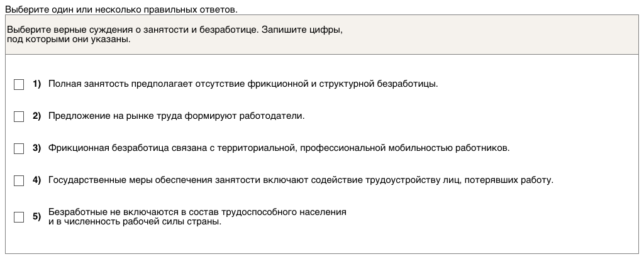Click the line 'и в численность рабочей силы страны'
Image resolution: width=644 pixels, height=259 pixels.
tap(135, 222)
